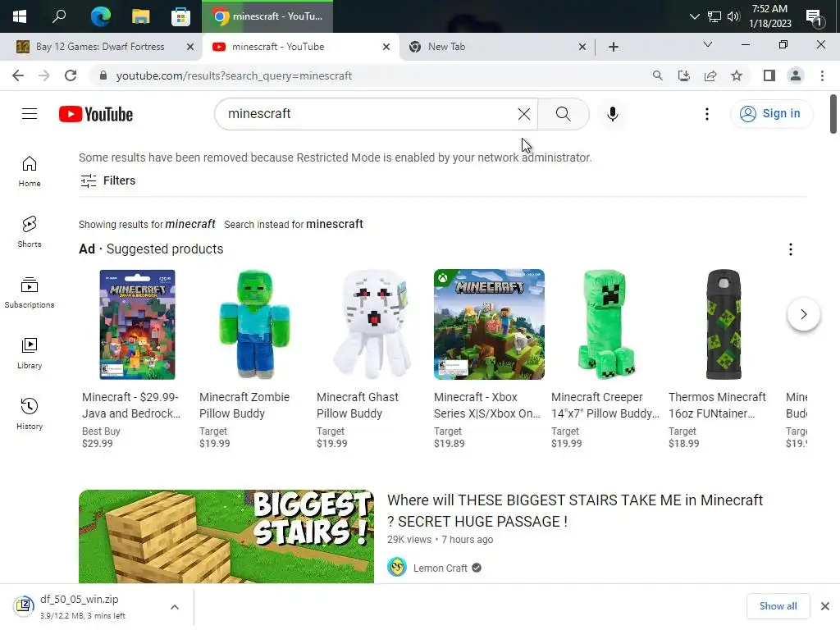Open the BIGGEST STAIRS video thumbnail
Image resolution: width=840 pixels, height=630 pixels.
(226, 536)
